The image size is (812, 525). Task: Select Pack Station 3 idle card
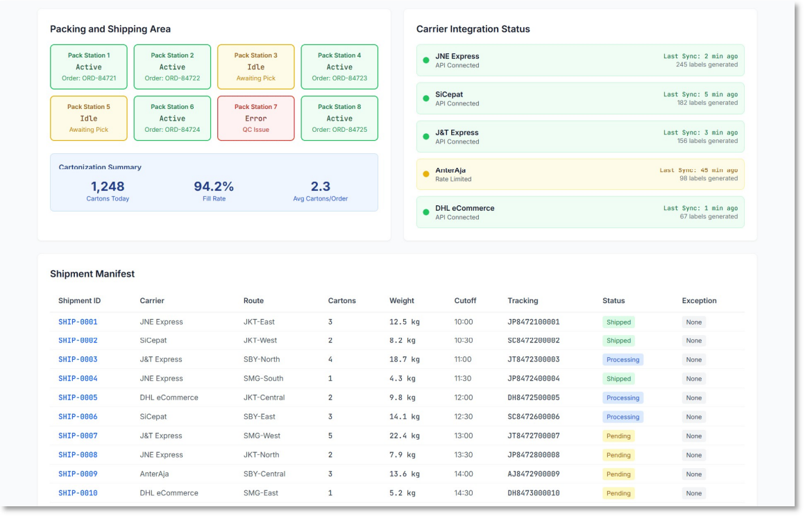tap(255, 67)
